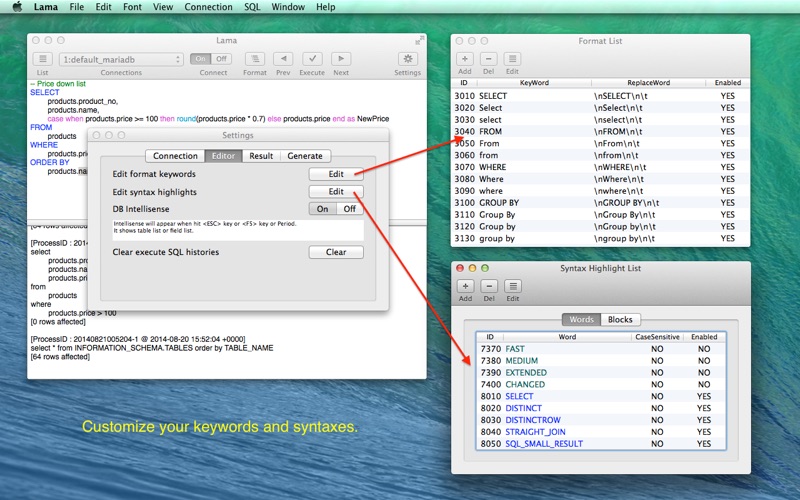800x500 pixels.
Task: Click the Format toolbar icon
Action: point(255,59)
